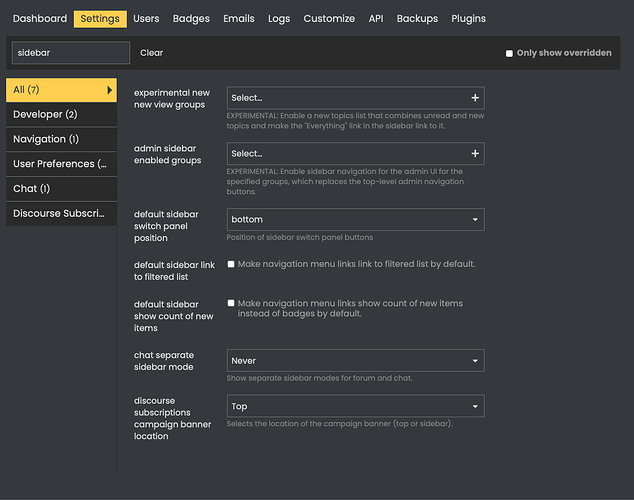The image size is (634, 500).
Task: Enable default sidebar link to filtered list
Action: [231, 264]
